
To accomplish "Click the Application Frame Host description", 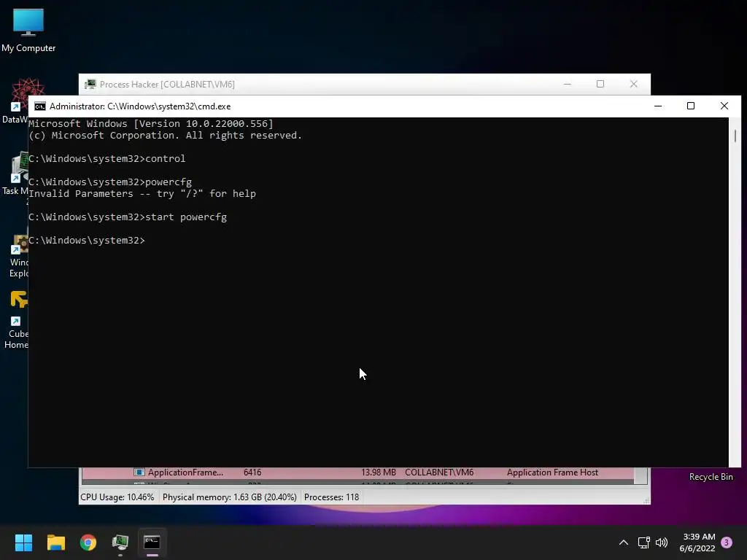I will [x=552, y=472].
